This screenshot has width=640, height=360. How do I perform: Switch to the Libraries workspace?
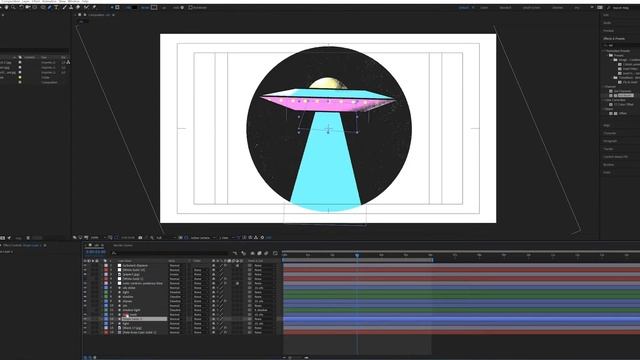558,7
